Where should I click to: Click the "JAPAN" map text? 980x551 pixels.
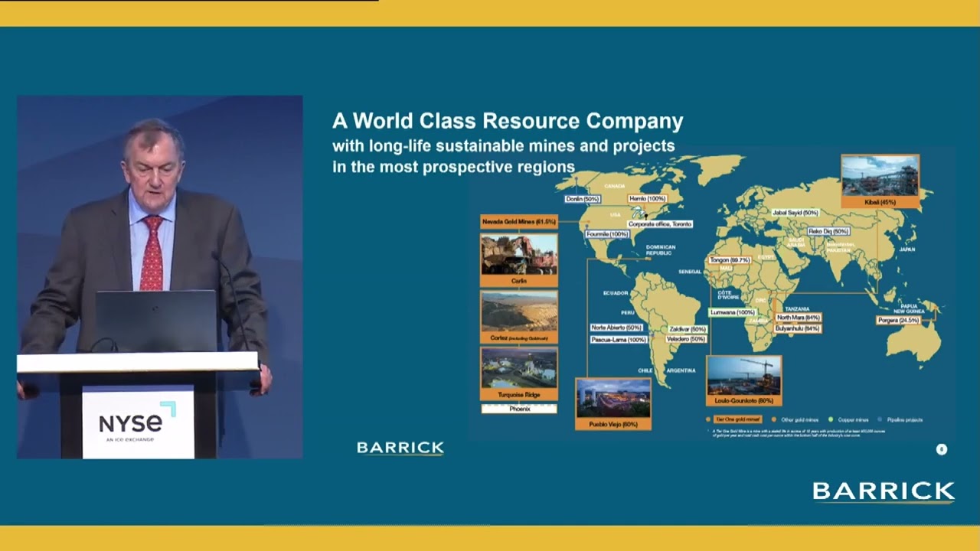click(x=907, y=249)
